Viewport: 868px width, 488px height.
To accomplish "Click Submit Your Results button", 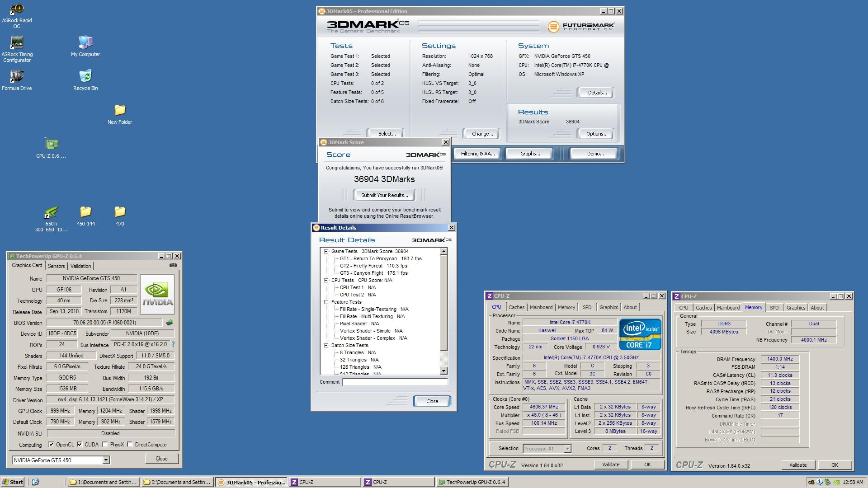I will tap(384, 195).
